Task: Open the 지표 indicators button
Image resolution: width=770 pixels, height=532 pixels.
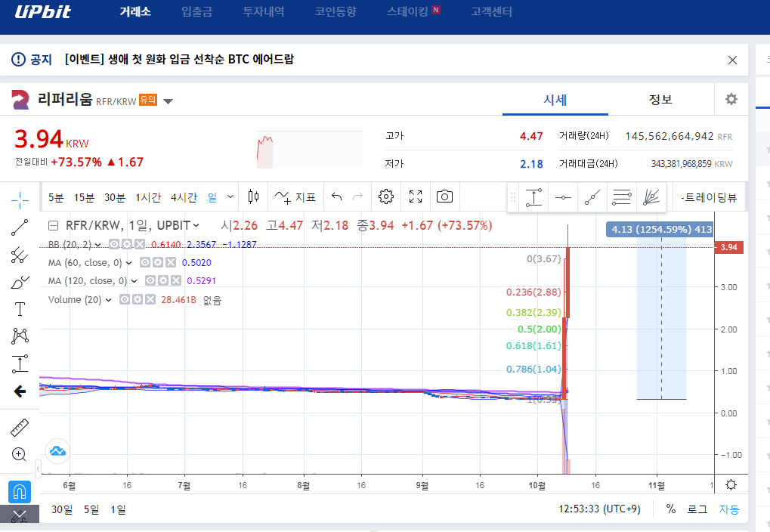Action: pyautogui.click(x=295, y=197)
